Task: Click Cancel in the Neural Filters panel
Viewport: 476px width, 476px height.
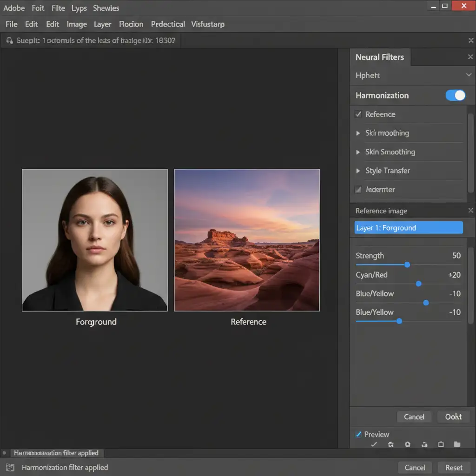Action: [414, 416]
